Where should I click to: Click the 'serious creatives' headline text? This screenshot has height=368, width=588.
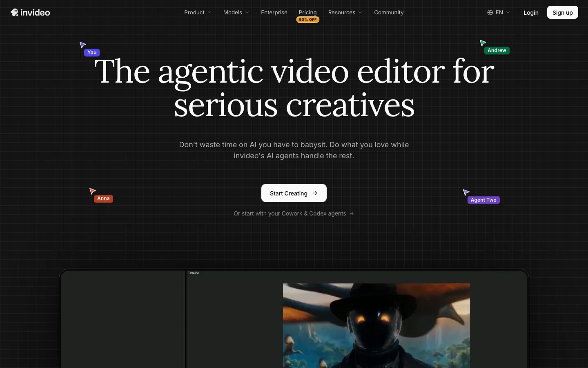[x=294, y=105]
